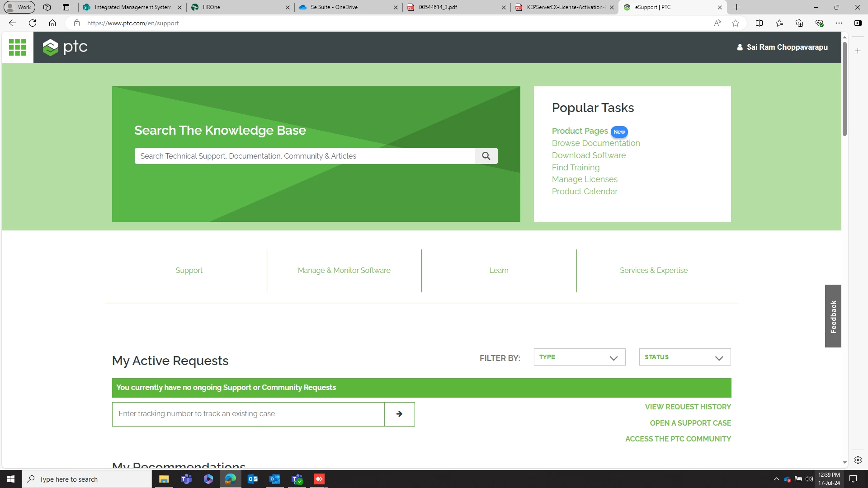Viewport: 868px width, 488px height.
Task: Click OPEN A SUPPORT CASE link
Action: click(x=690, y=423)
